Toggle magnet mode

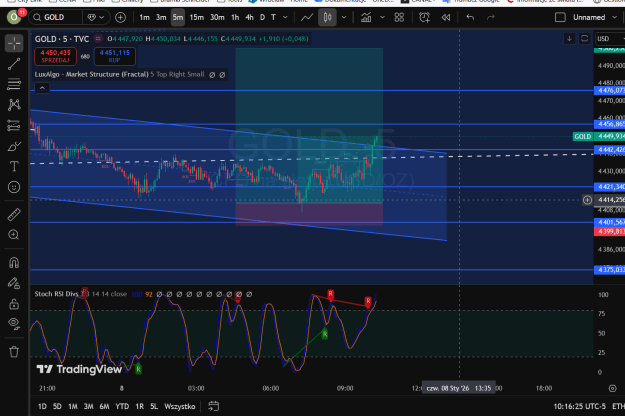[14, 263]
